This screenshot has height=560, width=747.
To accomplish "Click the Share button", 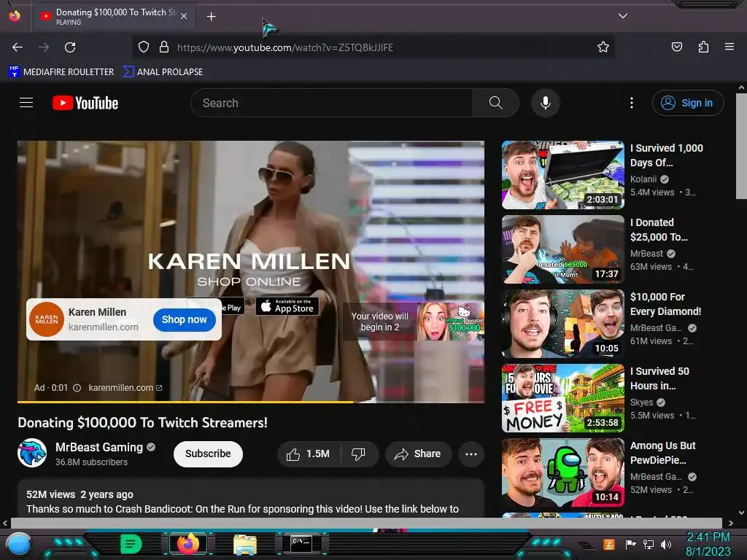I will (x=418, y=454).
